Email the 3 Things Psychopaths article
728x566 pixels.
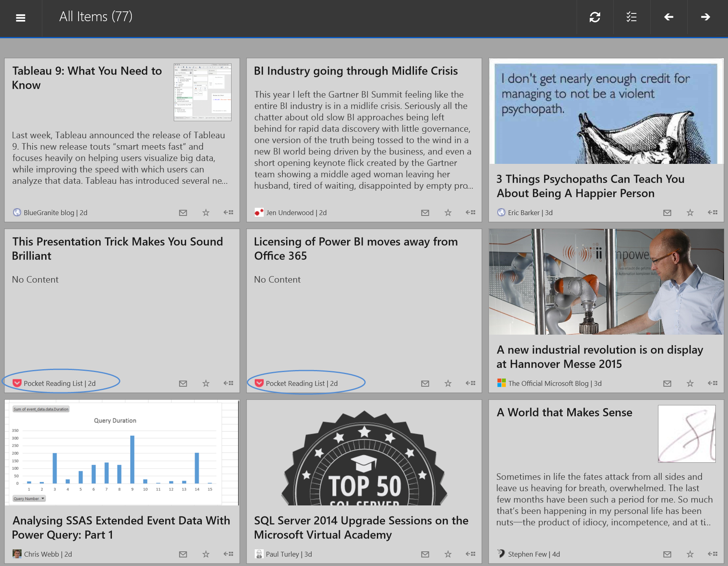coord(667,213)
